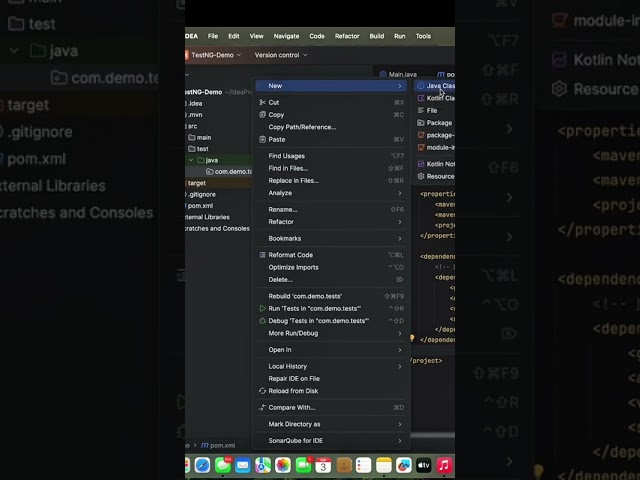The image size is (640, 480).
Task: Open Mail from the Dock
Action: (x=242, y=465)
